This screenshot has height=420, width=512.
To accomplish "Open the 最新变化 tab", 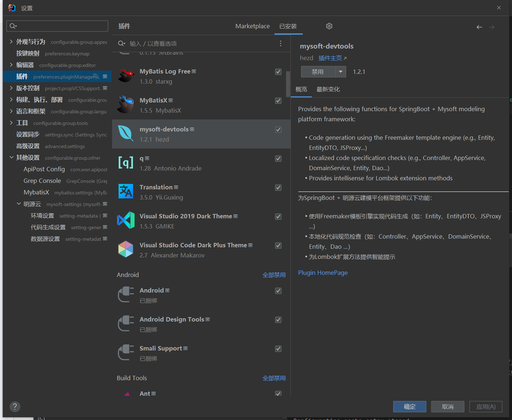I will (x=328, y=89).
